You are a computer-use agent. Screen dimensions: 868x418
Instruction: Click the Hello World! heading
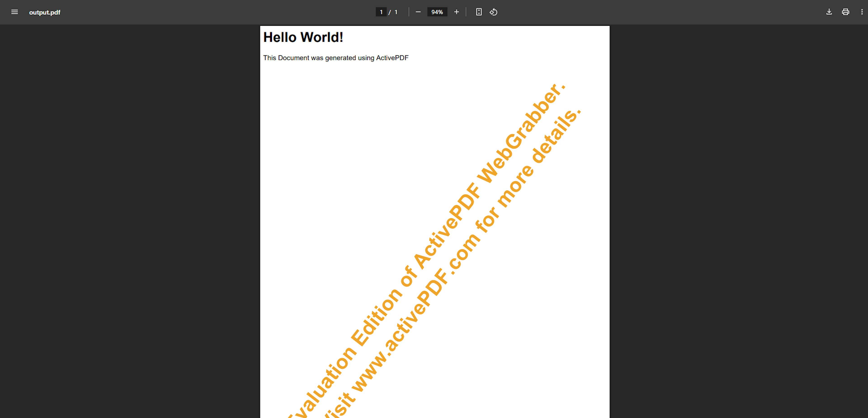(x=303, y=37)
